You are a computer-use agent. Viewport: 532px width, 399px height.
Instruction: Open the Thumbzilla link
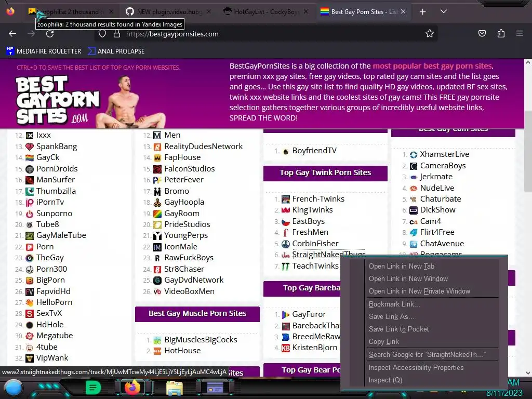[56, 191]
